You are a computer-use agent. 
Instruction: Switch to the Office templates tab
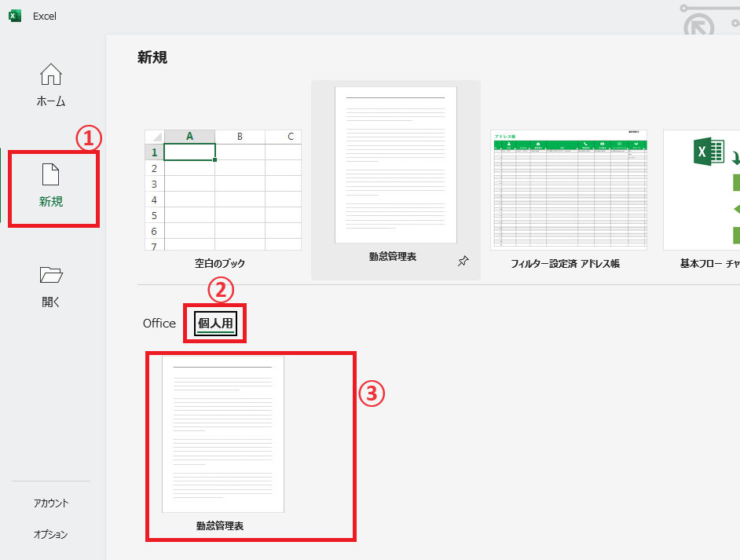coord(159,323)
